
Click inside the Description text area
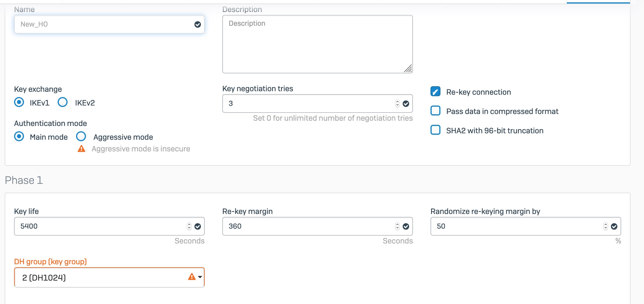point(318,44)
